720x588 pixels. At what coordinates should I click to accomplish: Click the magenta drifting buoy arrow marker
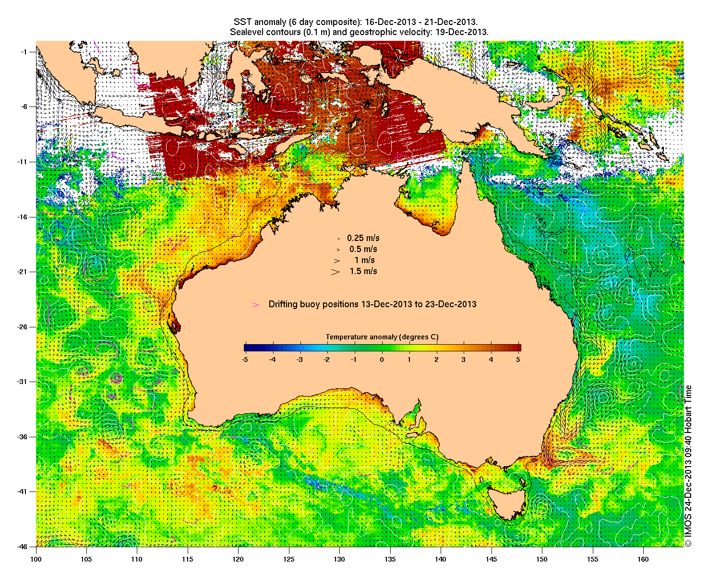click(x=256, y=305)
